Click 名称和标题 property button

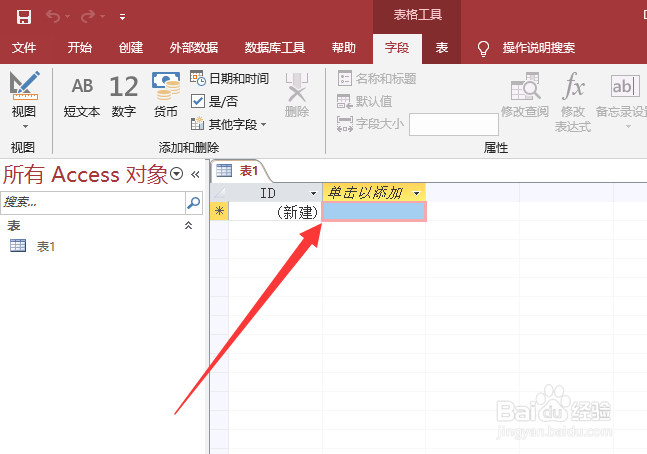pyautogui.click(x=377, y=78)
